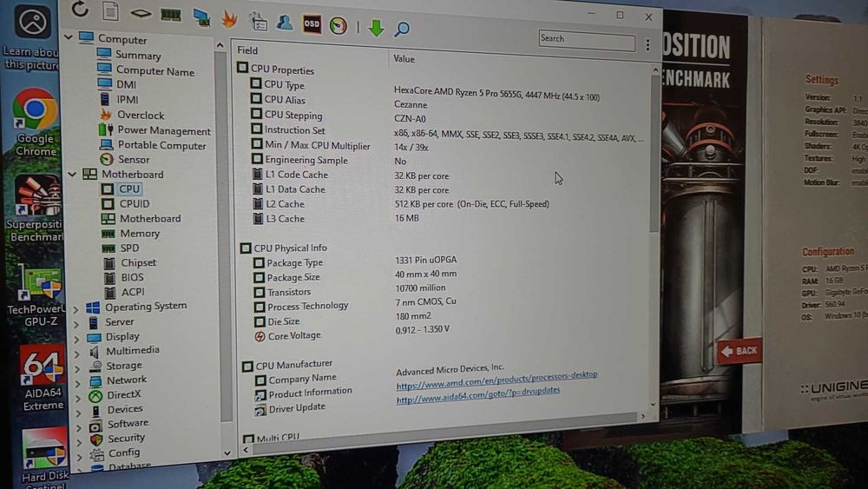The width and height of the screenshot is (868, 489).
Task: Click the BACK button in Superposition
Action: tap(740, 351)
